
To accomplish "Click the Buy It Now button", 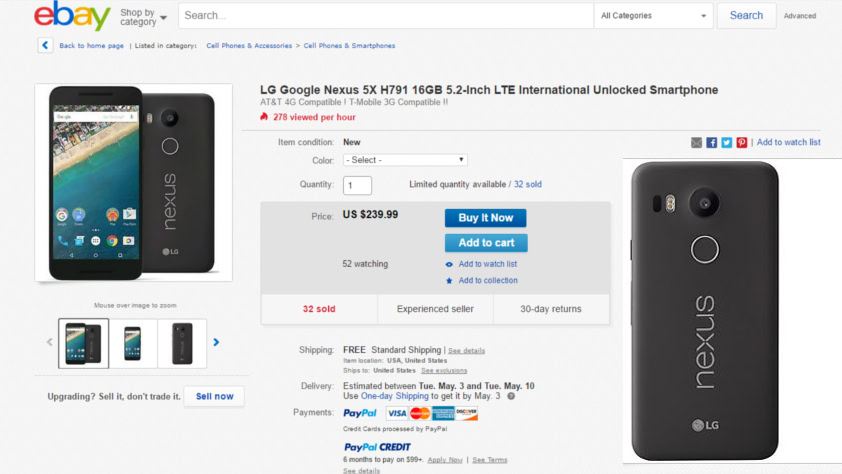I will coord(486,218).
